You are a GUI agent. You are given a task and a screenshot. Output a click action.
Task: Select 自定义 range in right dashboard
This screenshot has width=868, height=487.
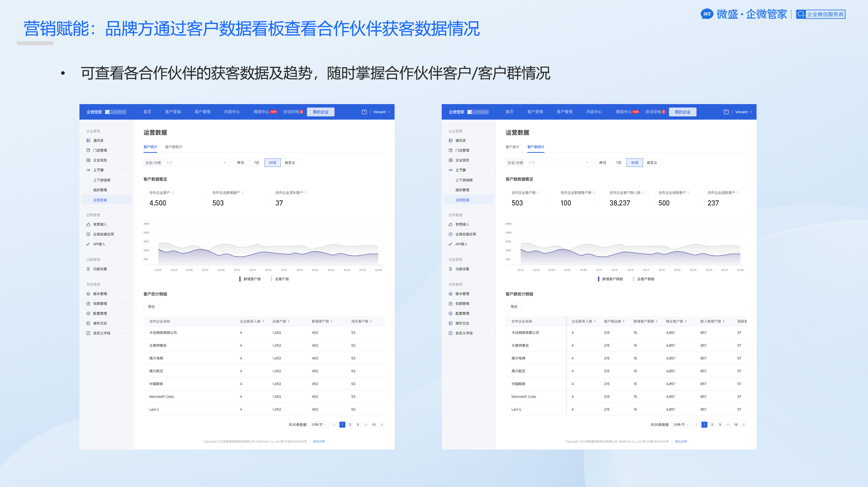coord(652,163)
